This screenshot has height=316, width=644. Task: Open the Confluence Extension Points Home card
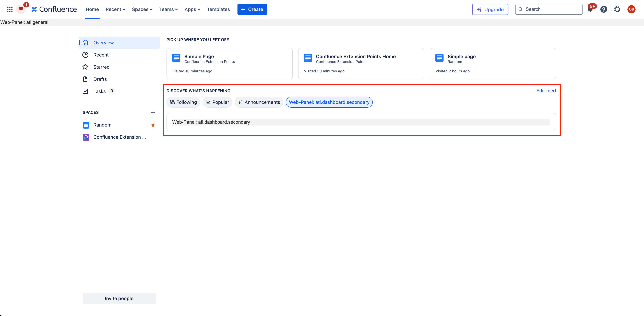[361, 64]
